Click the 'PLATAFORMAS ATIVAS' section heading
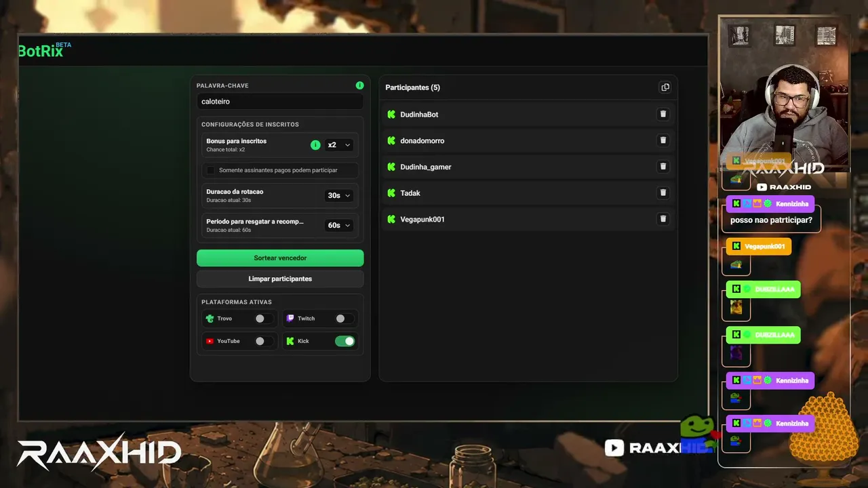868x488 pixels. pyautogui.click(x=237, y=302)
